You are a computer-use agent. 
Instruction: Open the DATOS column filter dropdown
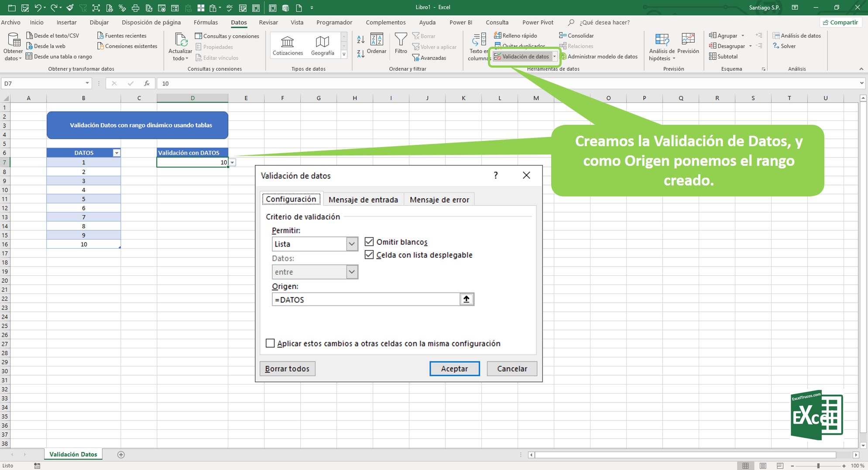pos(117,153)
